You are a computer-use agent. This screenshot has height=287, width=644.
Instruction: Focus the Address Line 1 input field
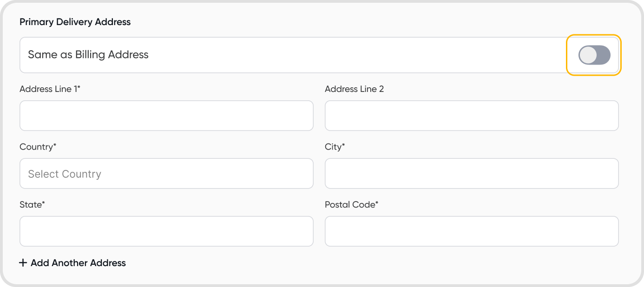pos(166,116)
